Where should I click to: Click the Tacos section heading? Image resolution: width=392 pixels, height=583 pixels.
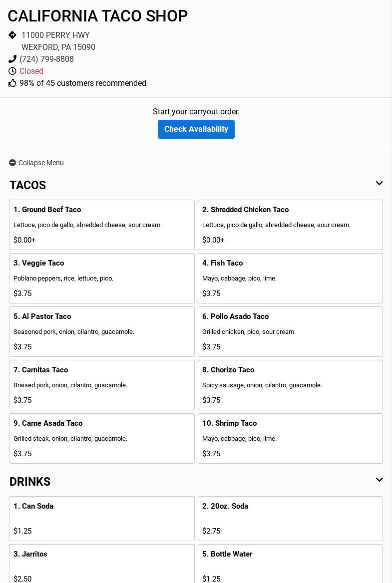point(28,185)
